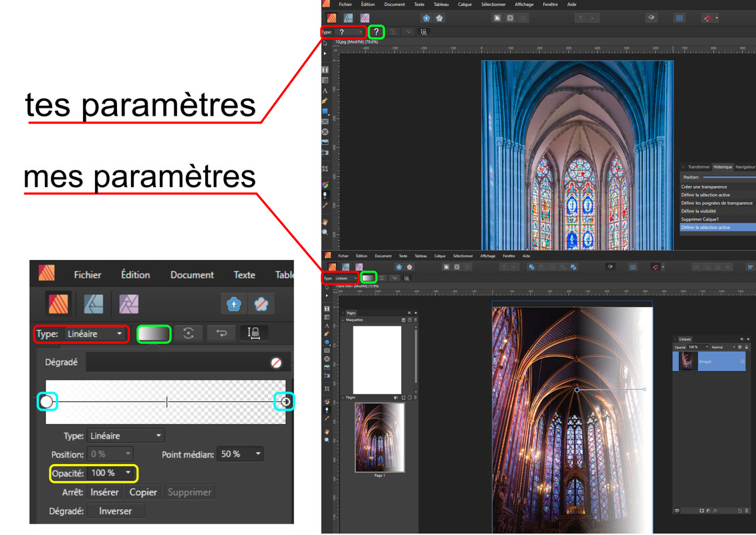Click Rotate gradient icon in enlarged inset
The height and width of the screenshot is (535, 756).
tap(188, 333)
